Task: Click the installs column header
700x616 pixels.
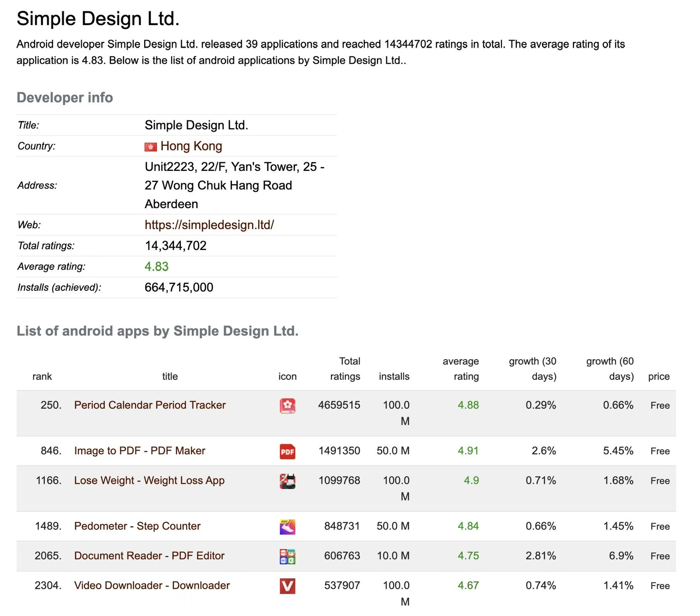Action: click(x=394, y=376)
